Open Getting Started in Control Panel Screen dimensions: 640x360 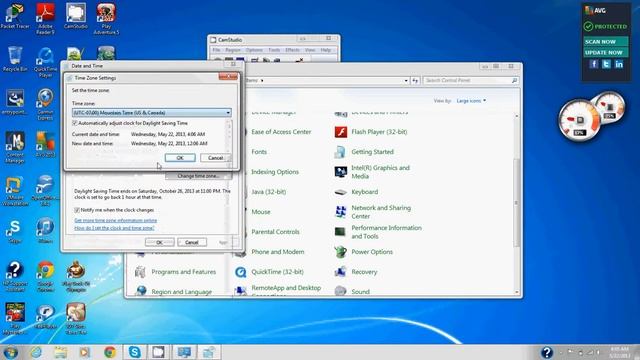pos(364,152)
